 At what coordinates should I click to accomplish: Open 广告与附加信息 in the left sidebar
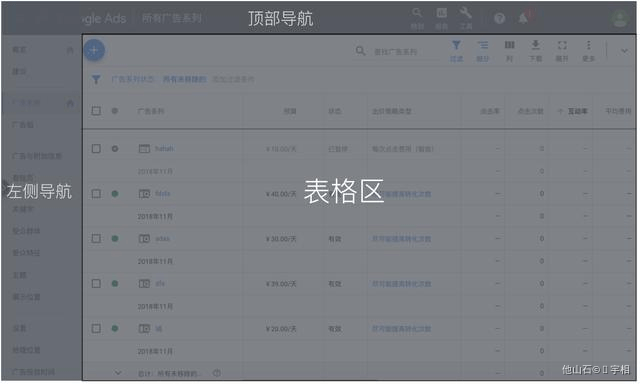[37, 156]
